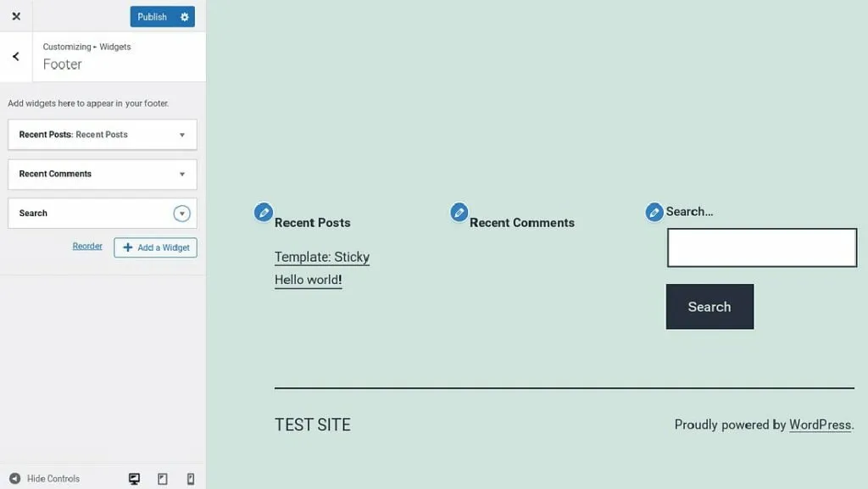Open the Reorder link
The height and width of the screenshot is (489, 868).
87,246
